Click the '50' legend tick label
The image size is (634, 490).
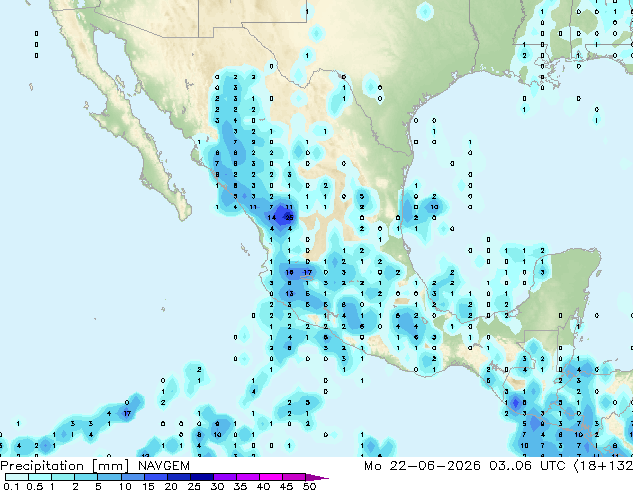click(x=309, y=486)
